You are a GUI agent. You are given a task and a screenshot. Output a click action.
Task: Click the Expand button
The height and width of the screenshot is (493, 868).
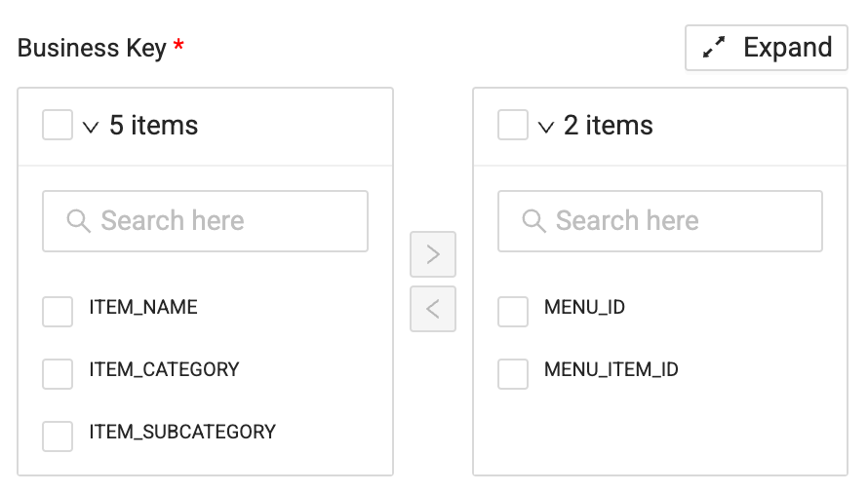click(767, 48)
